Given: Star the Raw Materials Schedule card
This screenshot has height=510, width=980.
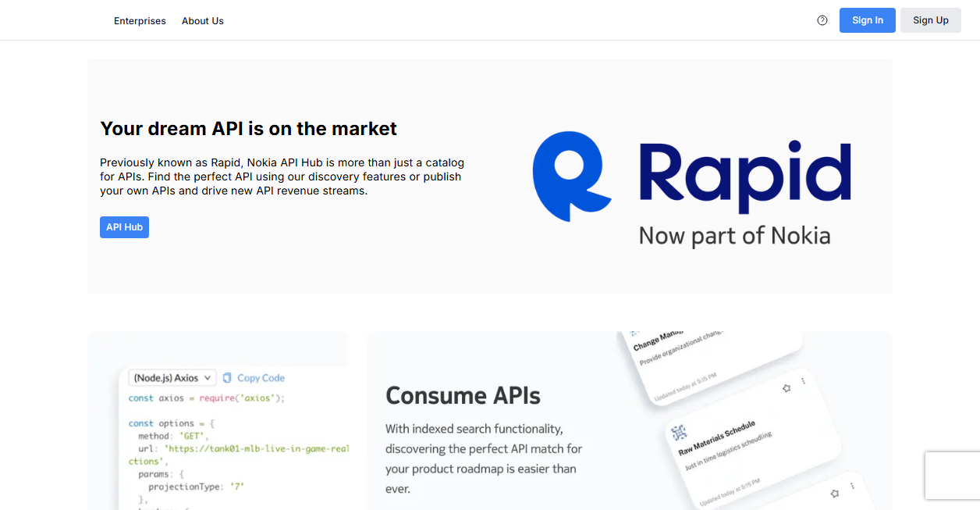Looking at the screenshot, I should [786, 387].
